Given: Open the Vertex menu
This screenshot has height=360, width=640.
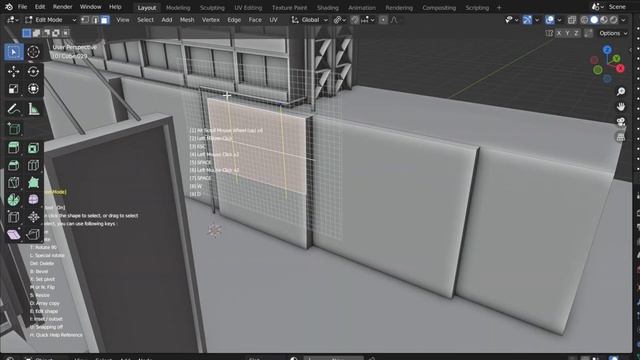Looking at the screenshot, I should coord(211,20).
